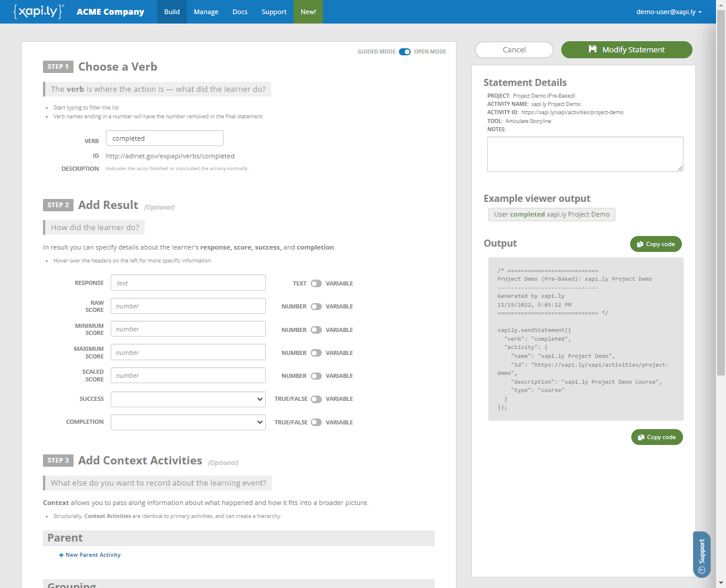Open the Manage menu
Viewport: 726px width, 588px height.
(206, 12)
